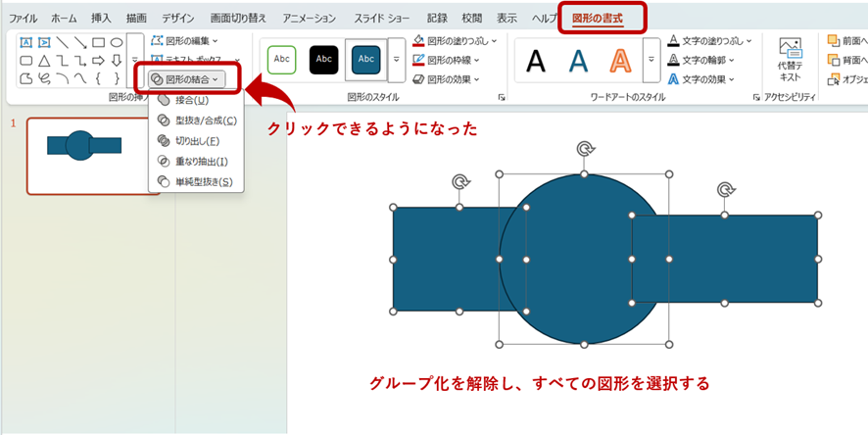Expand the shape styles gallery more arrow
Screen dimensions: 868x435
397,60
